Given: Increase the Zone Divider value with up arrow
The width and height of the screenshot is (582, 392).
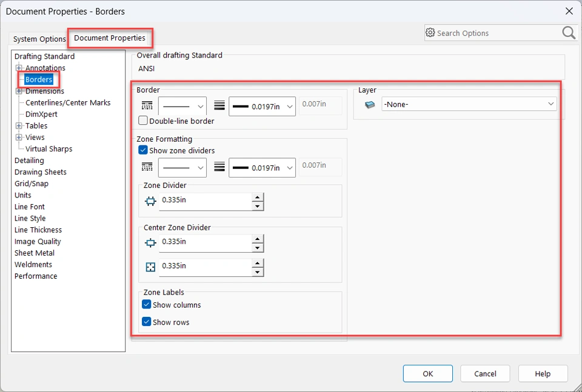Looking at the screenshot, I should (258, 197).
